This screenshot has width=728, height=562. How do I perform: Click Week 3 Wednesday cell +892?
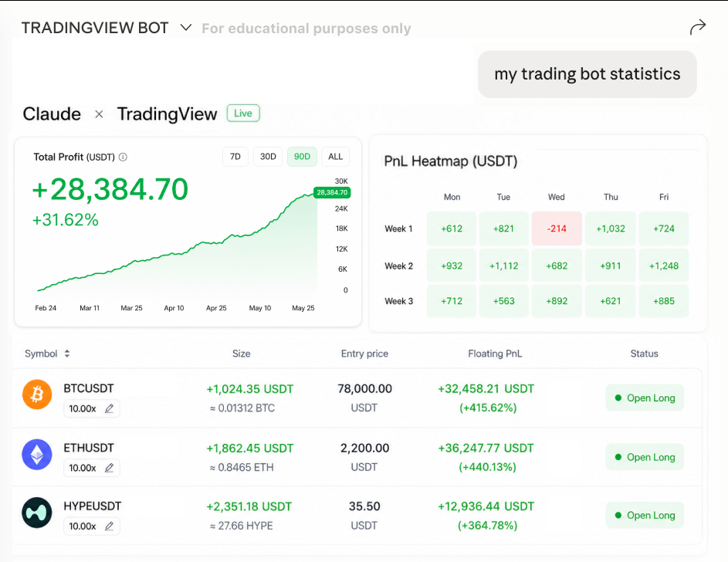point(557,301)
